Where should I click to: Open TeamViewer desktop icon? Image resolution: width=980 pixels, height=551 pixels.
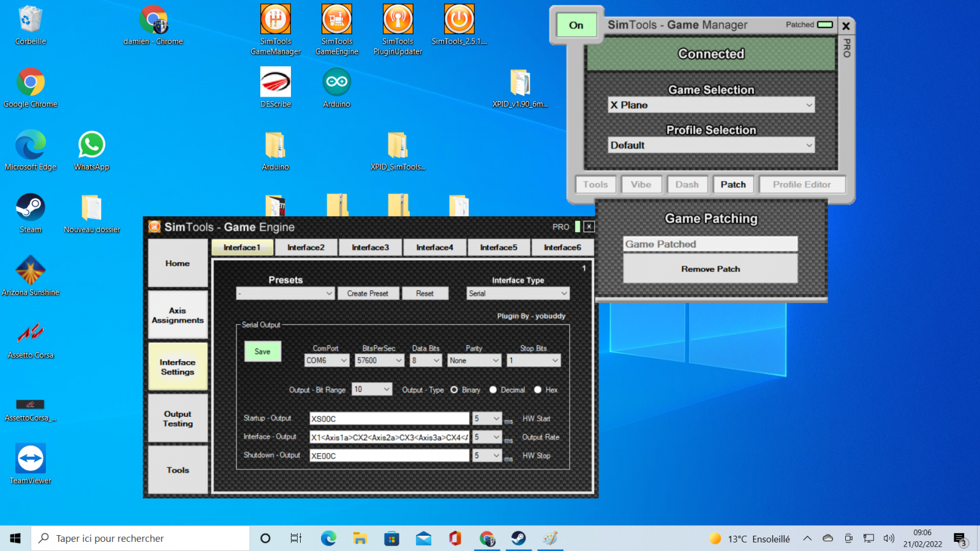(x=31, y=464)
